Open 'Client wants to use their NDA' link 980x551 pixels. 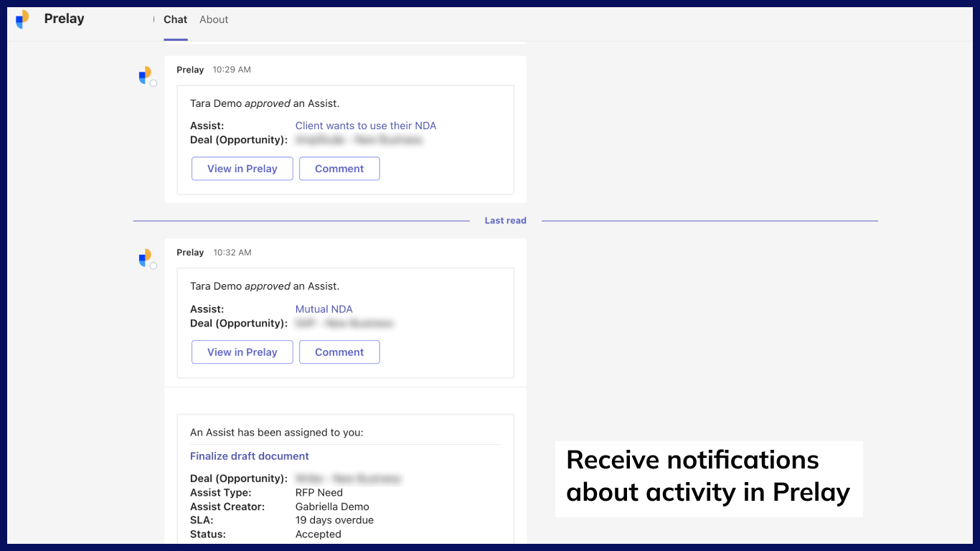coord(365,126)
